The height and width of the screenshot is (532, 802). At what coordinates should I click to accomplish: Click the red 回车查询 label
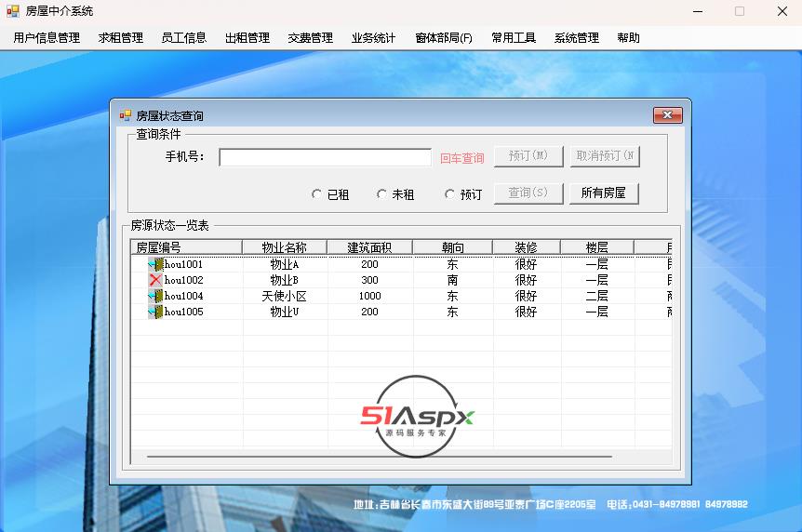click(461, 158)
